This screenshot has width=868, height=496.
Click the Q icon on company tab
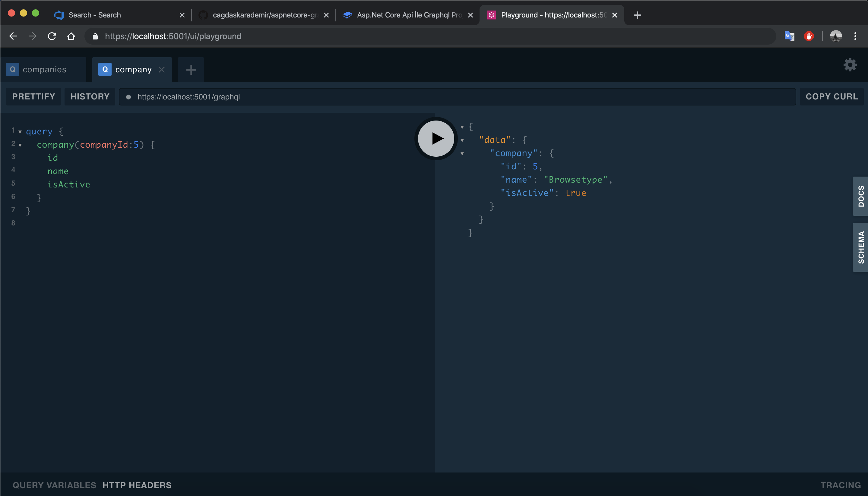tap(105, 70)
